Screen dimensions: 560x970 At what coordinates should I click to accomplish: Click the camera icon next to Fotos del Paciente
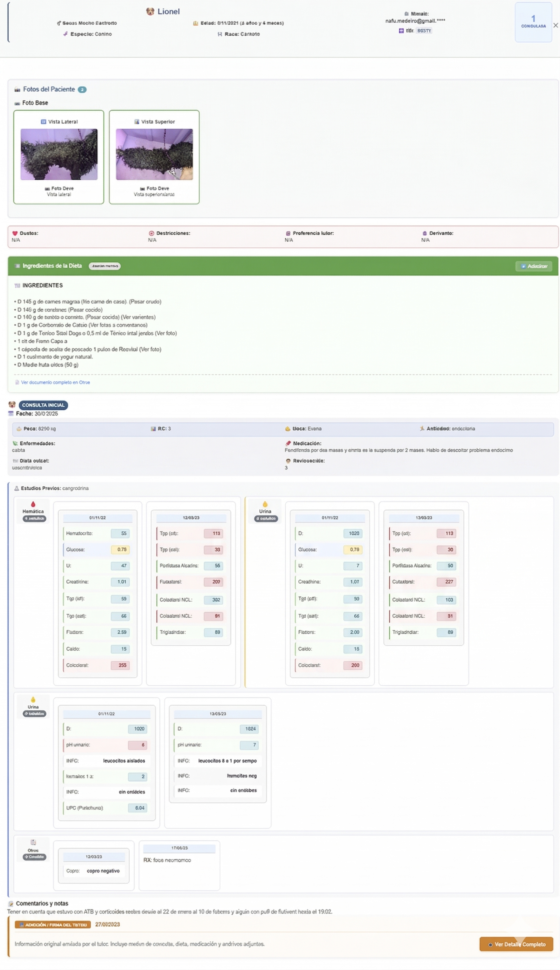17,90
